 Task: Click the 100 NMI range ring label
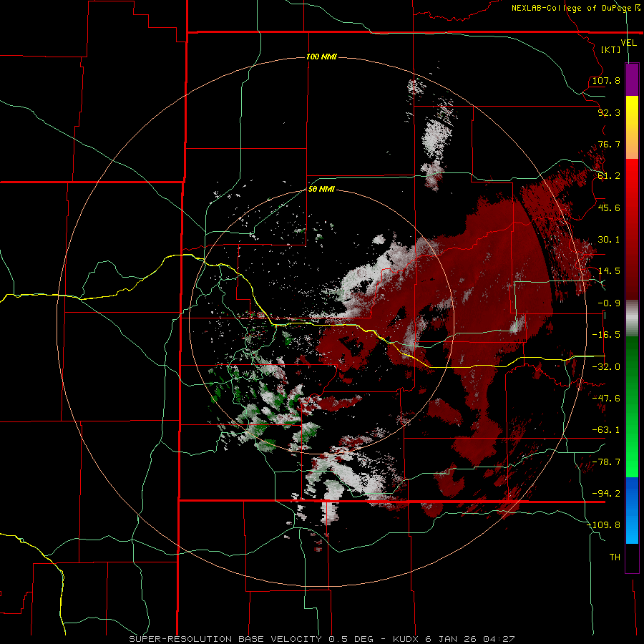(321, 57)
